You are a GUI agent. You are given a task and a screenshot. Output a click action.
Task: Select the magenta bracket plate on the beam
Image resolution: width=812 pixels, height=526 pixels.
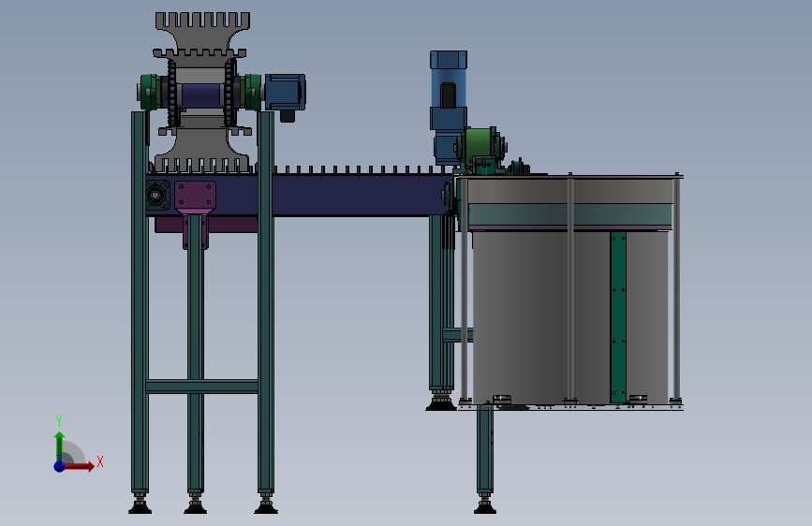pyautogui.click(x=195, y=197)
